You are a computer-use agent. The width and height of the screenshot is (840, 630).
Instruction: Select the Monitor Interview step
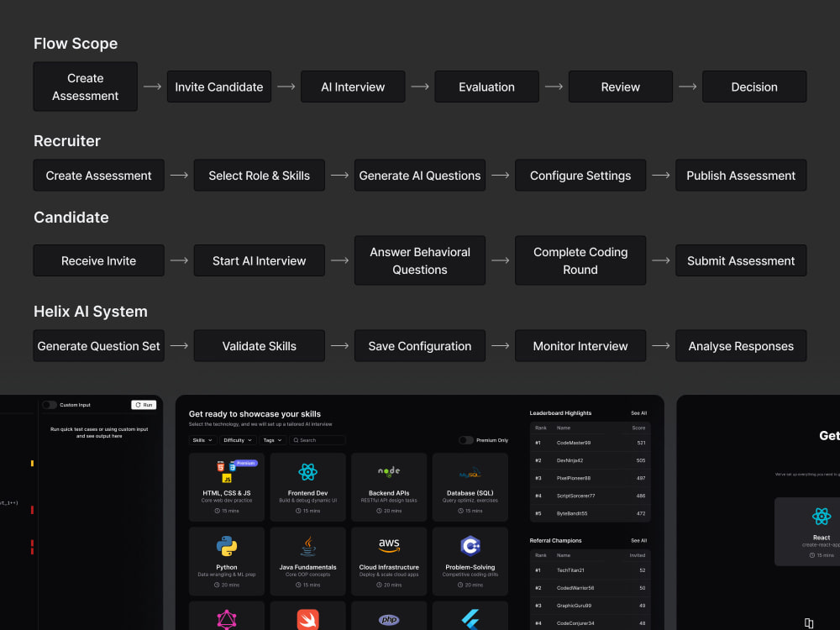(580, 346)
